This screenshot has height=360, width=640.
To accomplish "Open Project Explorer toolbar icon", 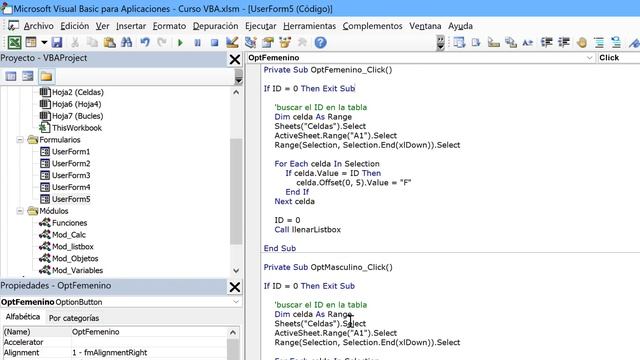I will tap(250, 42).
